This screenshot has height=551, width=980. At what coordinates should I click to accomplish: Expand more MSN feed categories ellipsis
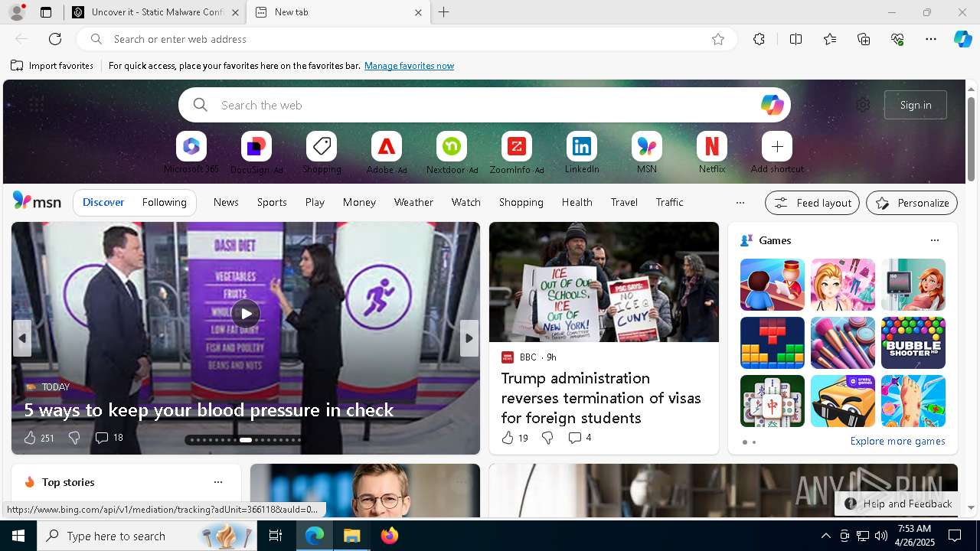point(740,203)
